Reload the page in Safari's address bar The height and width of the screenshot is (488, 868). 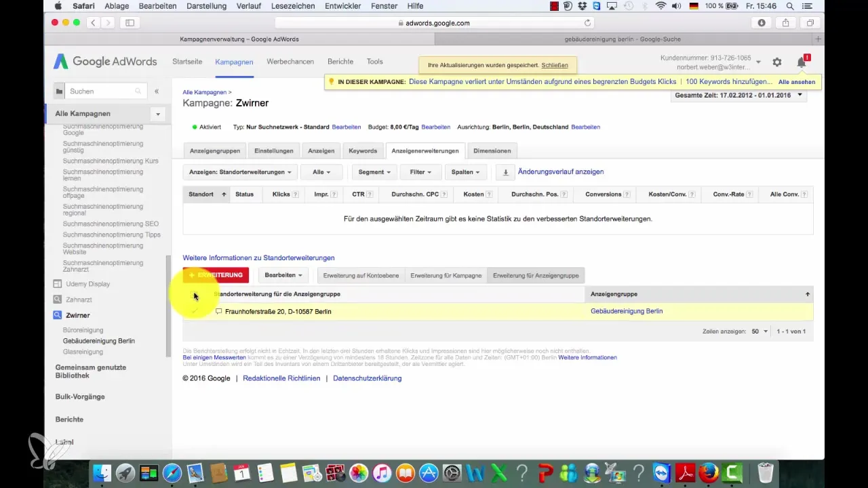click(x=587, y=22)
